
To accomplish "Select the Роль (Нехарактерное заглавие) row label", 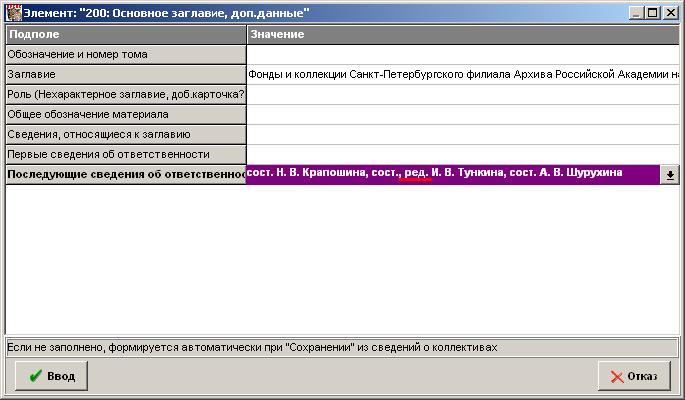I will pyautogui.click(x=126, y=95).
